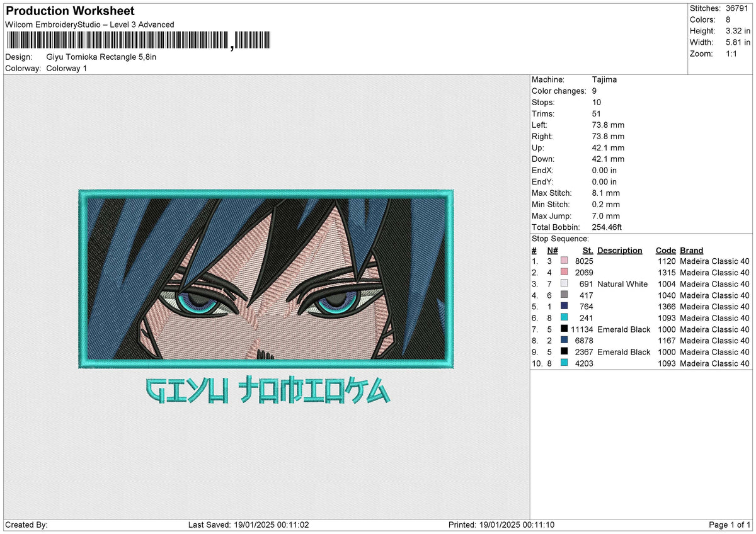756x534 pixels.
Task: Click stitch count 8025 in stop 1
Action: click(x=584, y=261)
